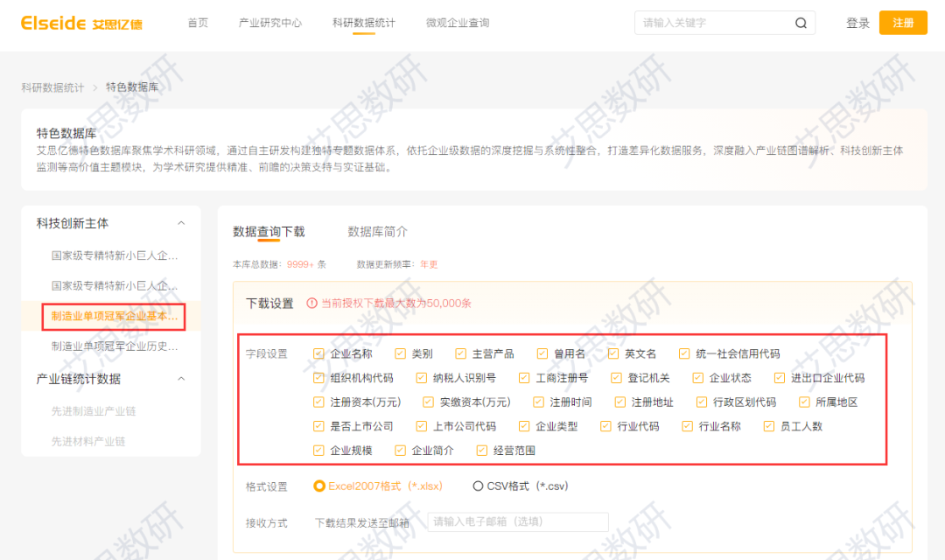Collapse the 产业链统计数据 section chevron

tap(181, 379)
